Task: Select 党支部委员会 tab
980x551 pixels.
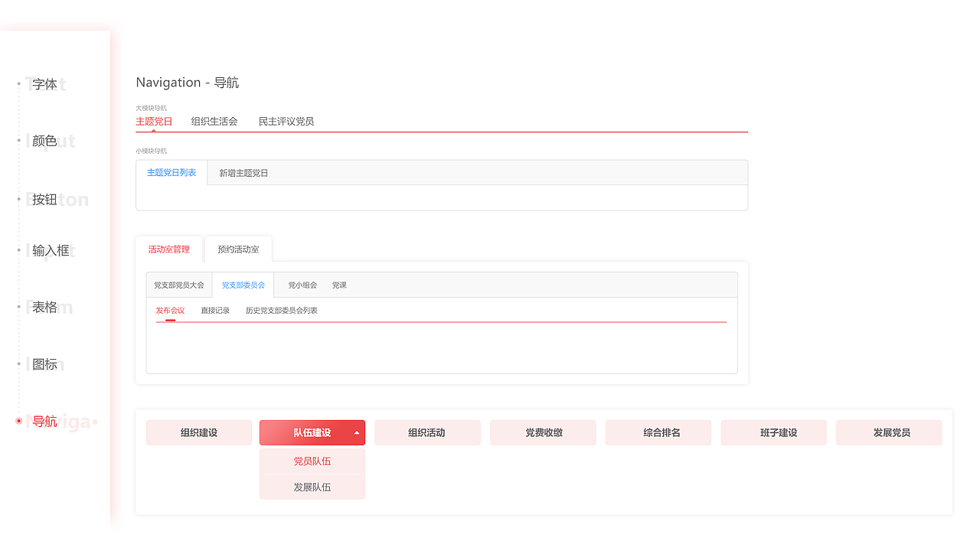Action: 243,285
